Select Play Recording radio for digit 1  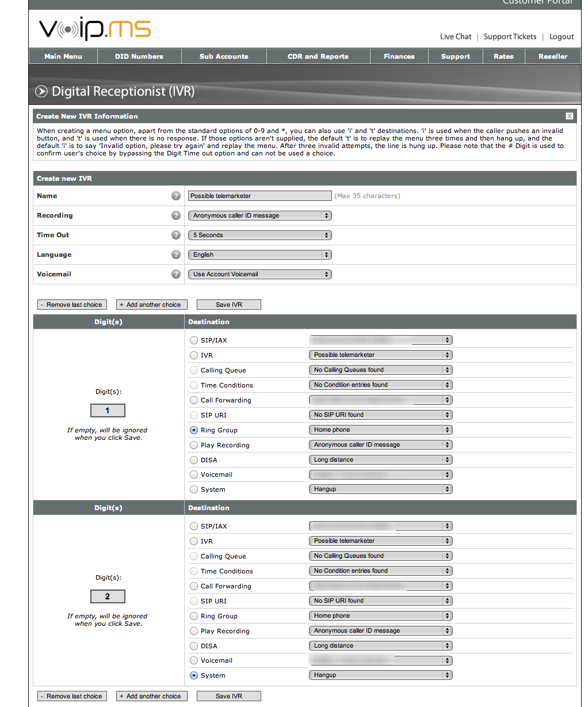pos(194,445)
